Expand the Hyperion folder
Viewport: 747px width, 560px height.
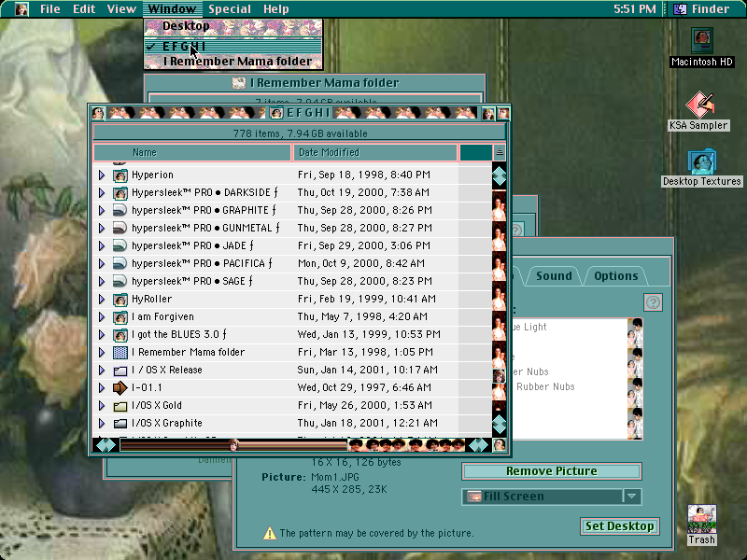coord(102,175)
